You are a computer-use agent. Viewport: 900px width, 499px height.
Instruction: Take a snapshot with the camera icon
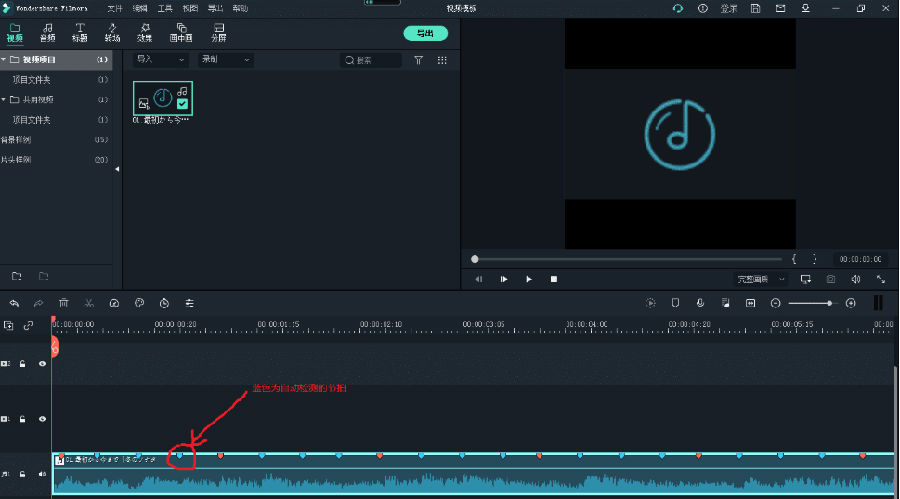830,279
